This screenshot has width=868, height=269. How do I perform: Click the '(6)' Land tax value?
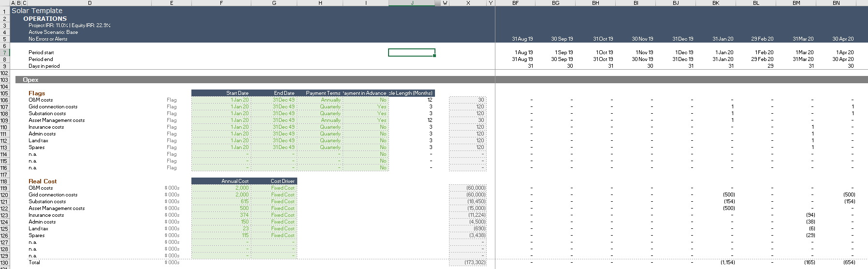pos(812,228)
